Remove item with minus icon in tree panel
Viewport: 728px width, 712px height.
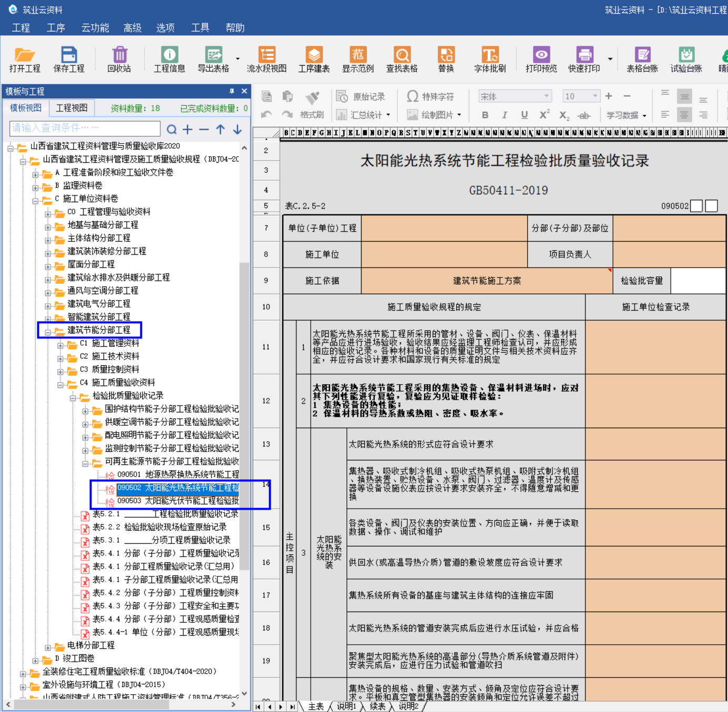pyautogui.click(x=204, y=129)
